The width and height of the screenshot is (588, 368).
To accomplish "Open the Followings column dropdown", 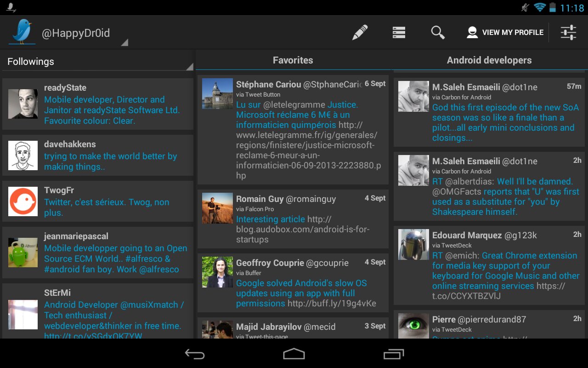I will pos(97,62).
